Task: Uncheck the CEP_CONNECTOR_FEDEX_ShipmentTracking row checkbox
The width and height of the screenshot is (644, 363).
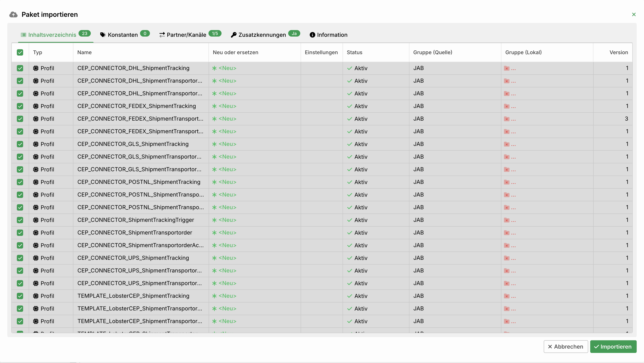Action: [20, 106]
